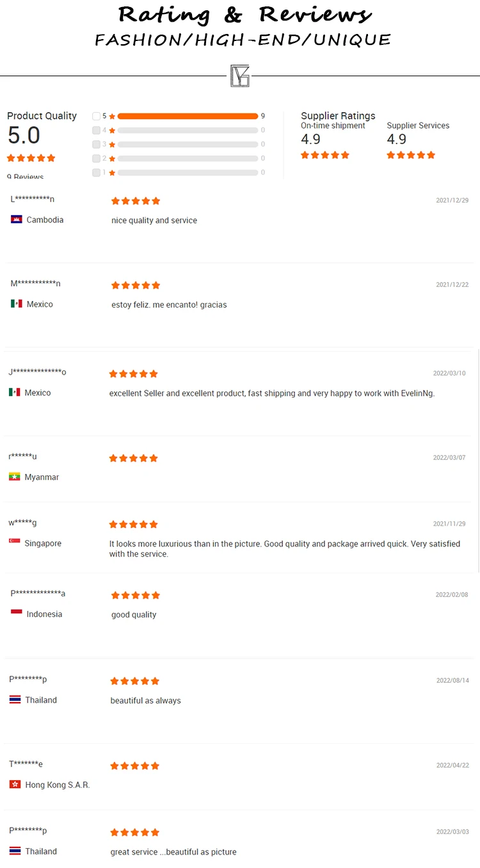Check the 5-star filter checkbox
The image size is (480, 868).
[x=96, y=116]
